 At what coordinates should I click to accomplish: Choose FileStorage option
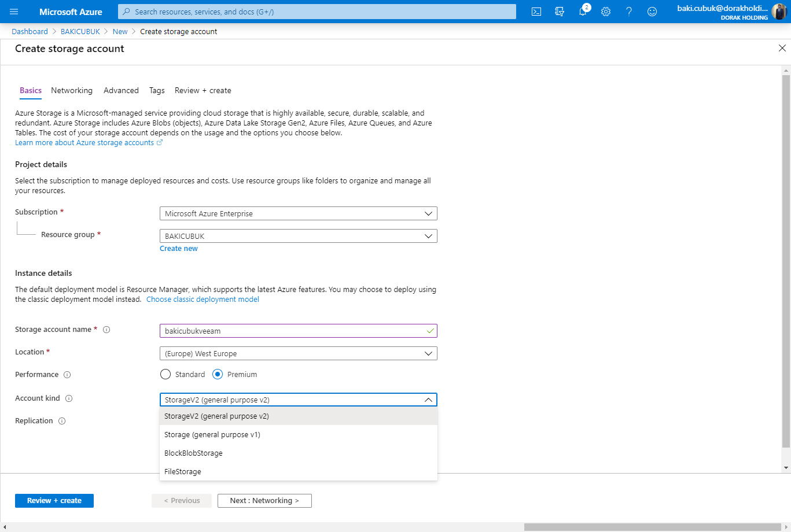pos(299,472)
